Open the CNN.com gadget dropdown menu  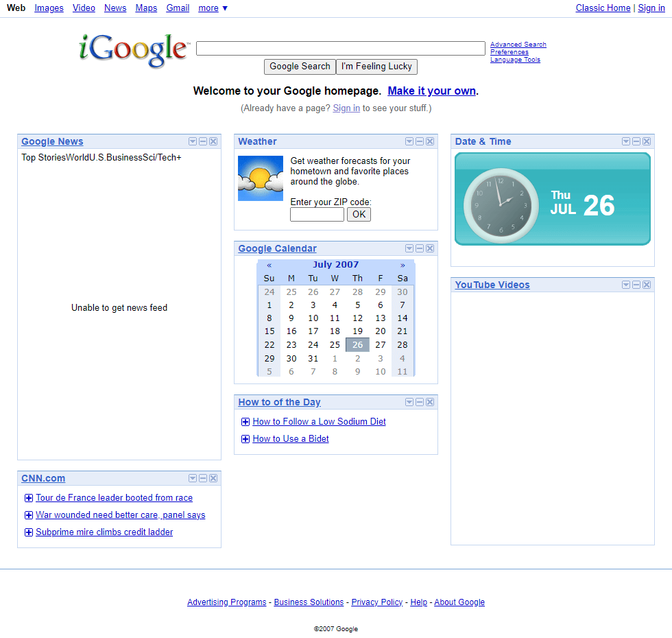point(193,479)
